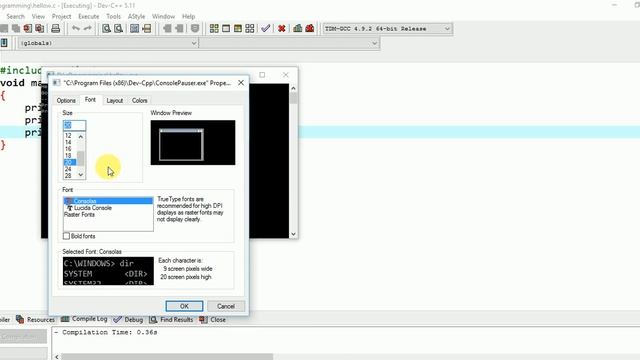Open the Debug bottom tab
640x360 pixels.
point(128,319)
